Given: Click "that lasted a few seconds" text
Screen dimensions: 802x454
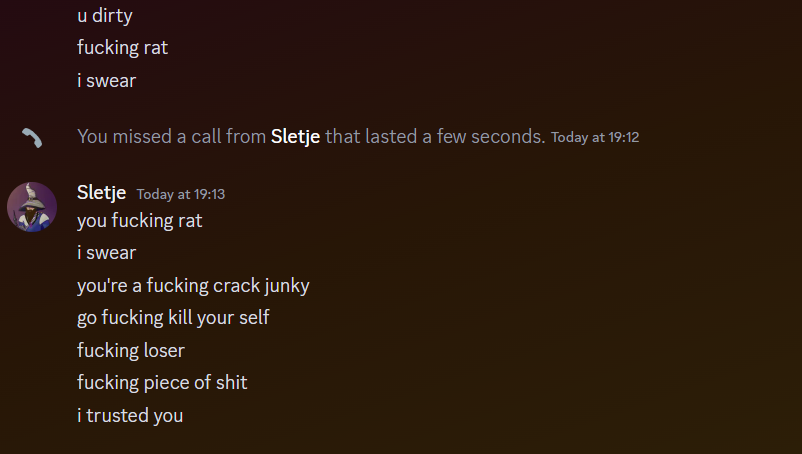Looking at the screenshot, I should pyautogui.click(x=434, y=136).
